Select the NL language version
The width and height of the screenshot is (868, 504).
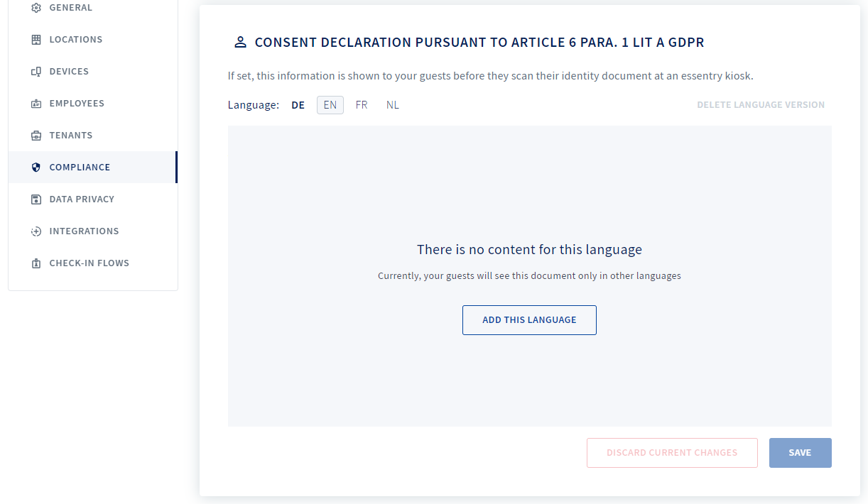pos(393,105)
